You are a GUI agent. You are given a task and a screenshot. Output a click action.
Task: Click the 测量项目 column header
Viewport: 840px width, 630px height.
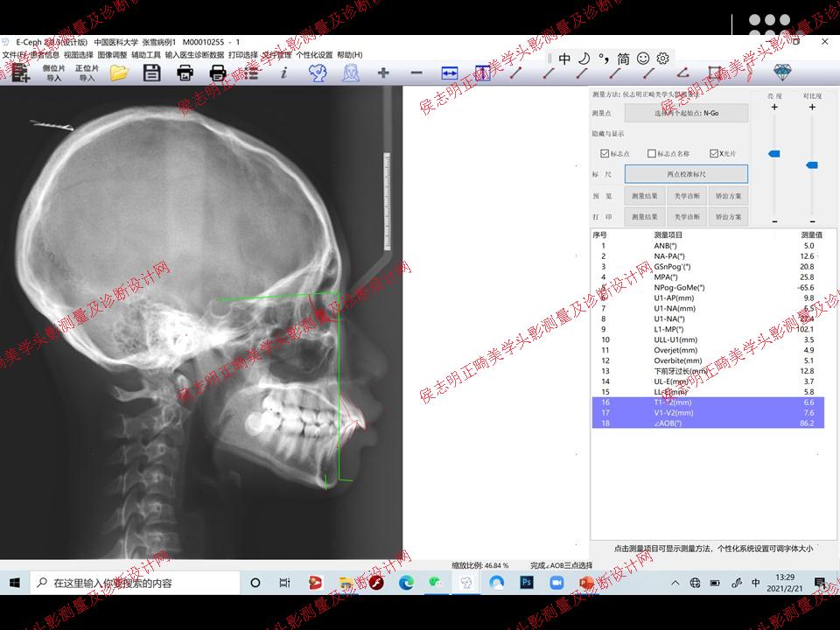click(668, 235)
